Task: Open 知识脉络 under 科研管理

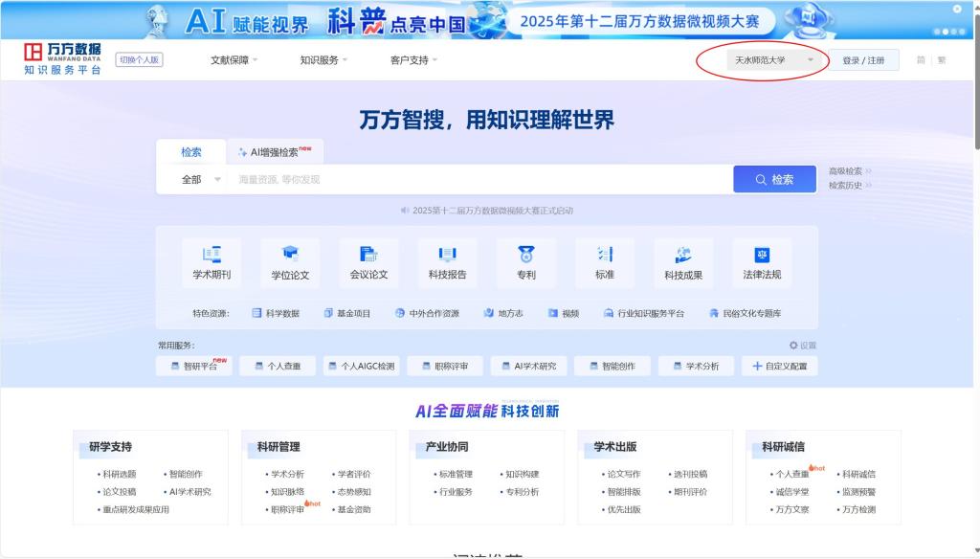Action: click(x=287, y=491)
